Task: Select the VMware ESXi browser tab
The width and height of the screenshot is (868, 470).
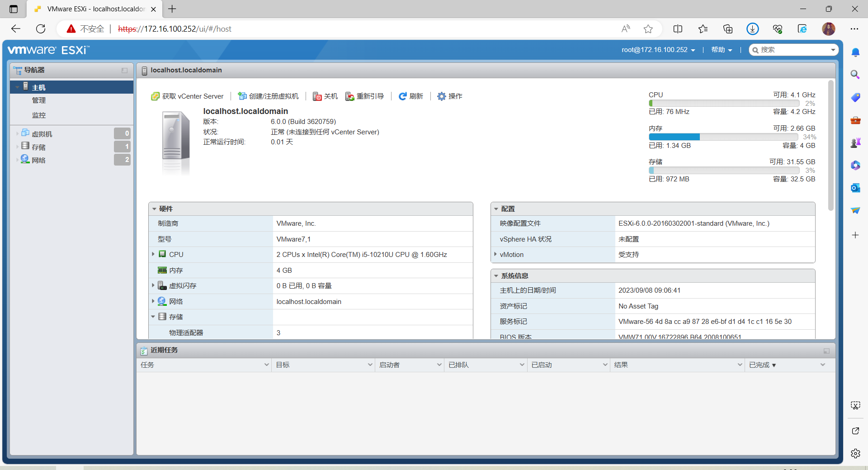Action: (x=90, y=9)
